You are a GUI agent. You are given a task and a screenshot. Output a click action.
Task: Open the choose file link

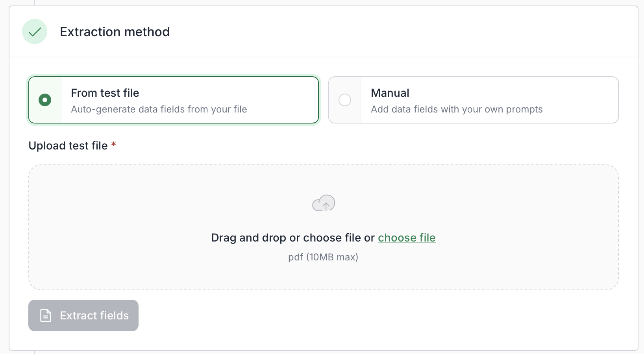pyautogui.click(x=407, y=238)
